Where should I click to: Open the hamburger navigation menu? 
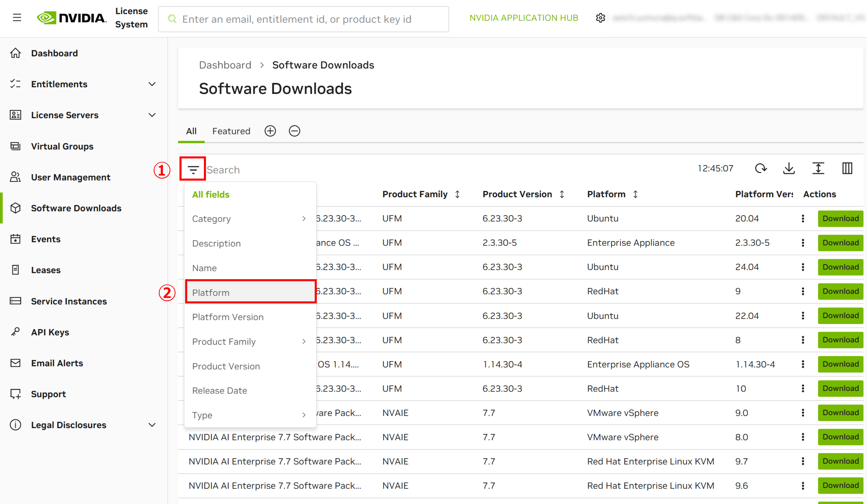(x=17, y=18)
